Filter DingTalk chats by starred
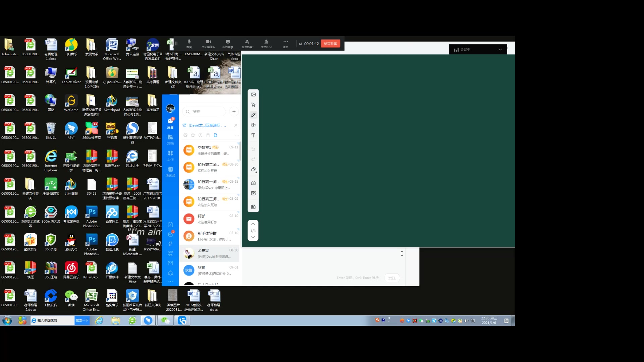This screenshot has height=362, width=644. click(x=193, y=135)
